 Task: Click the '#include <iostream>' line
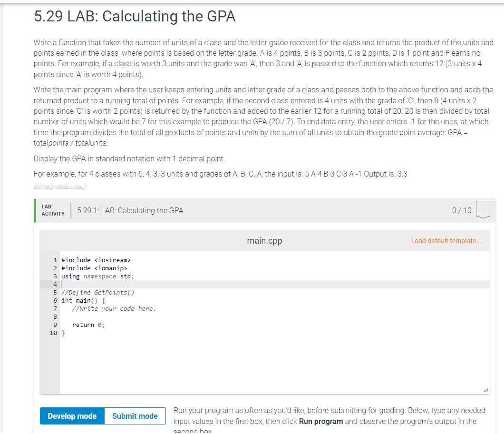(95, 260)
